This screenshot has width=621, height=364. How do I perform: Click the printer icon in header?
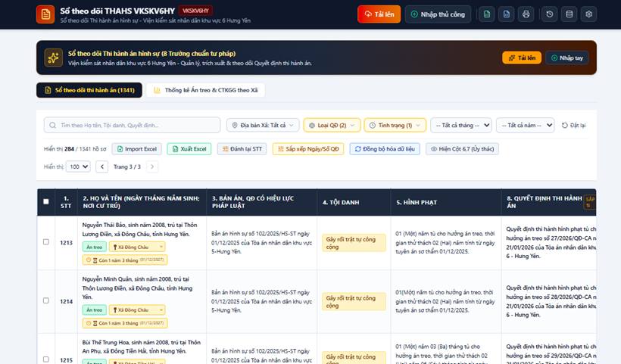pyautogui.click(x=526, y=14)
